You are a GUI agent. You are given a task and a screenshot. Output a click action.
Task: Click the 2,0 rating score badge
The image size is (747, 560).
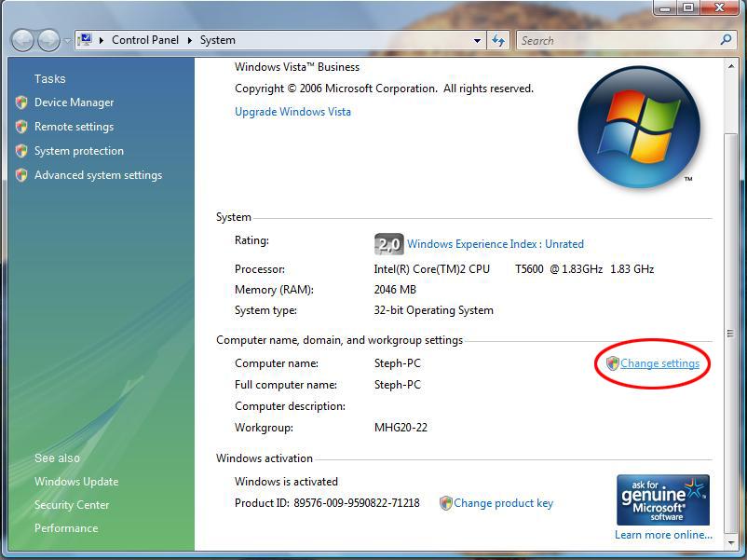click(x=388, y=244)
